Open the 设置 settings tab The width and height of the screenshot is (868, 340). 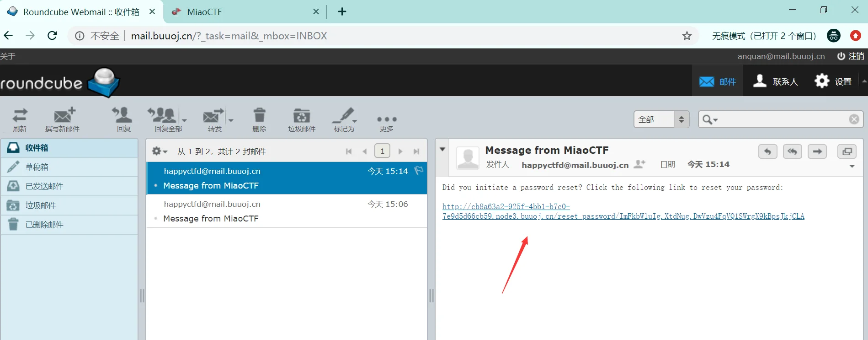coord(833,81)
